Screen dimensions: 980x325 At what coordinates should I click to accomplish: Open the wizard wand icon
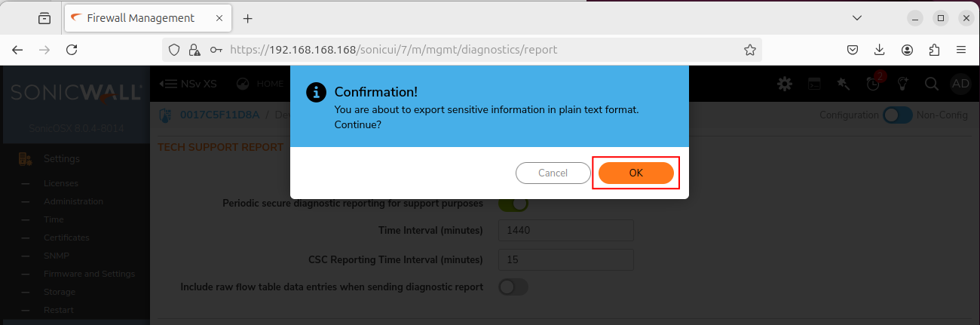[x=844, y=84]
